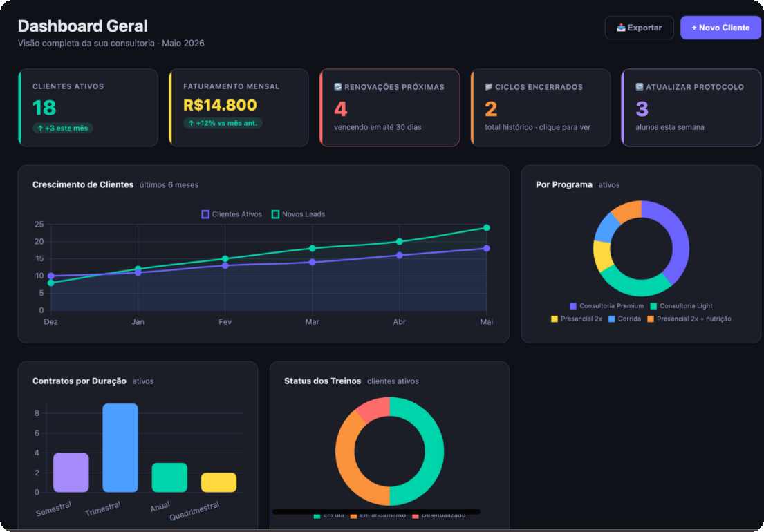Click the '+3 este mês' badge
This screenshot has width=764, height=532.
tap(62, 128)
